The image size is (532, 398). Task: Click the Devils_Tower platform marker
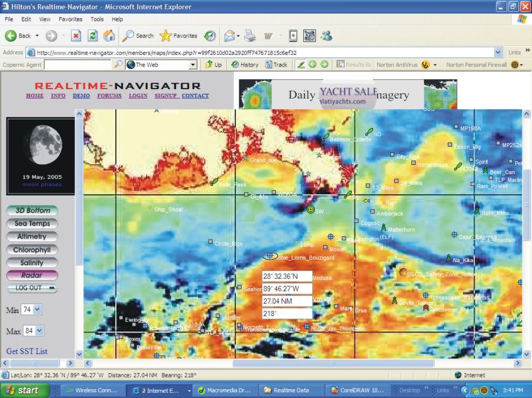pyautogui.click(x=394, y=300)
